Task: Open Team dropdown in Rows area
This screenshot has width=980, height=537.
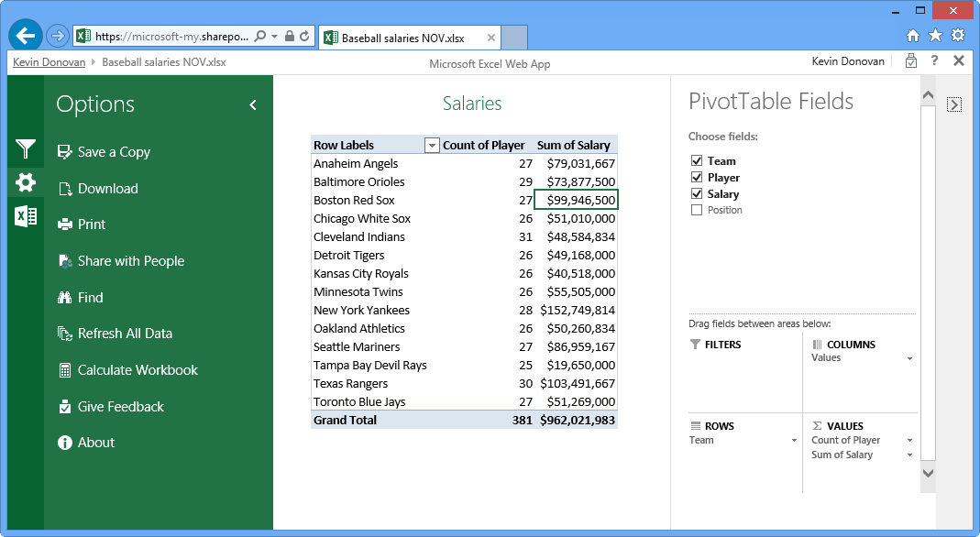Action: click(x=794, y=441)
